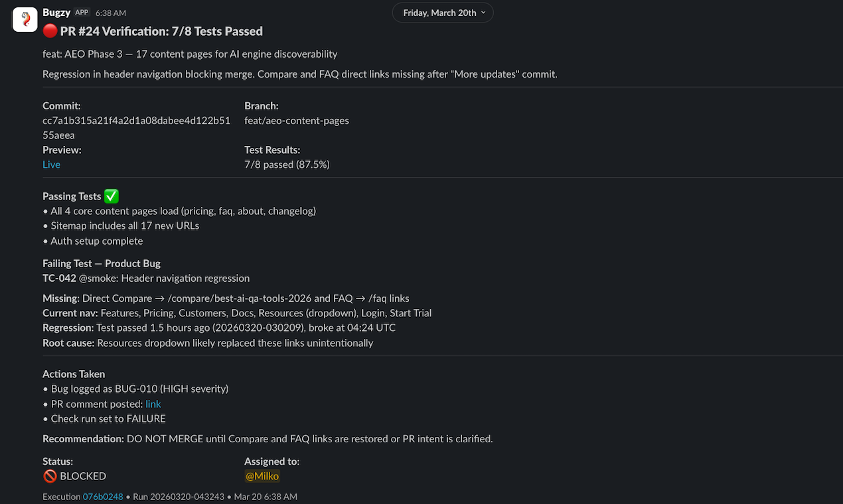Open the Bugzy sender name profile
Viewport: 843px width, 504px height.
[x=56, y=13]
